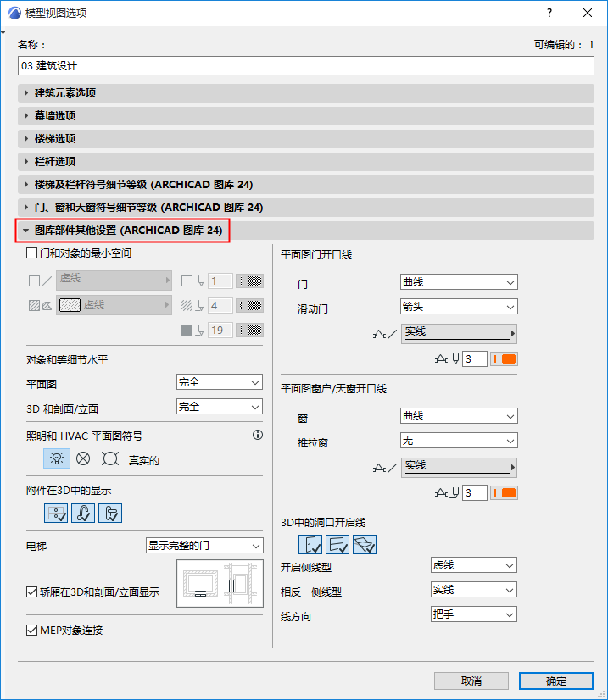Open door opening line type 实线 selector
This screenshot has height=700, width=608.
459,334
